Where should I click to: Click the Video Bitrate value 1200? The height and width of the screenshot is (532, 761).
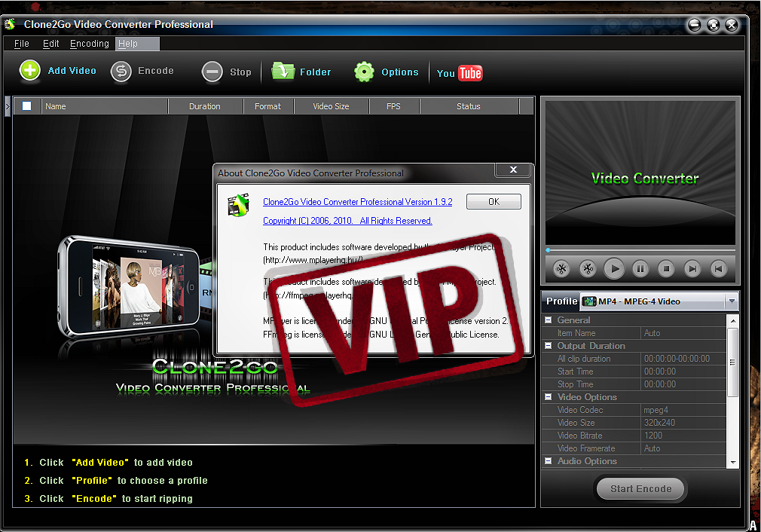[x=683, y=436]
